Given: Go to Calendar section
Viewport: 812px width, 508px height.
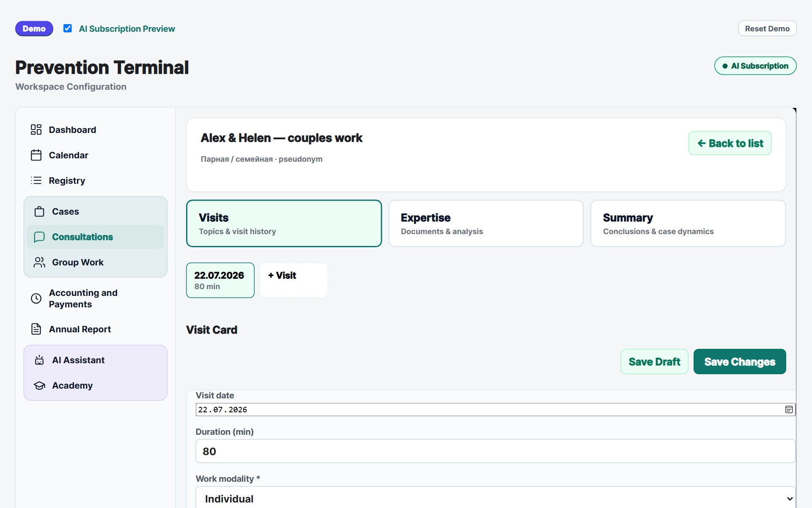Looking at the screenshot, I should 95,155.
